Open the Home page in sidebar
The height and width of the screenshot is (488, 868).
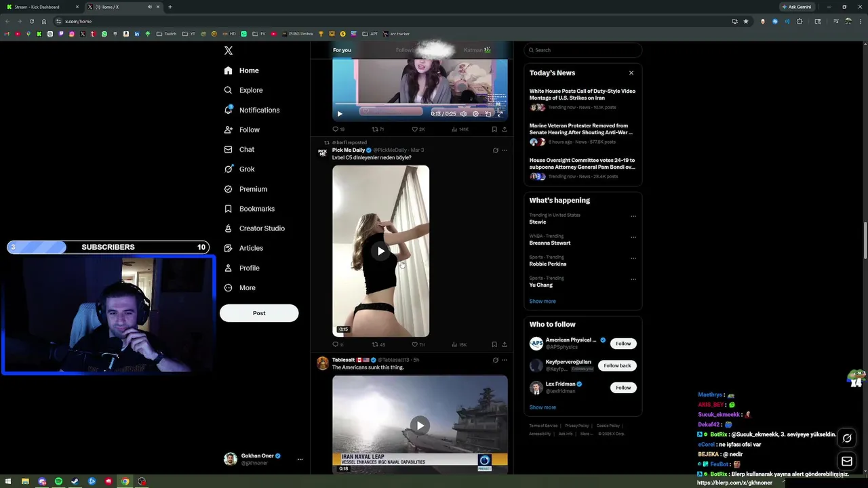coord(241,70)
